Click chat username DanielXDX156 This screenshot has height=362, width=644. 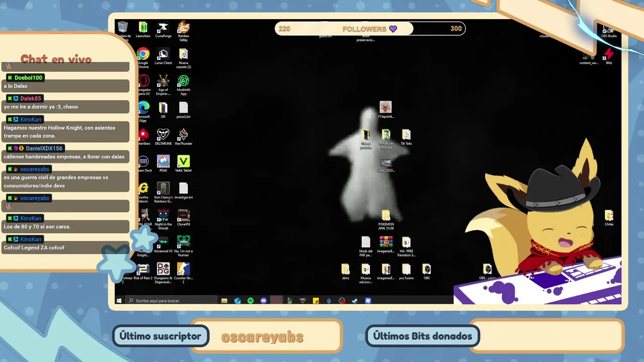coord(44,148)
